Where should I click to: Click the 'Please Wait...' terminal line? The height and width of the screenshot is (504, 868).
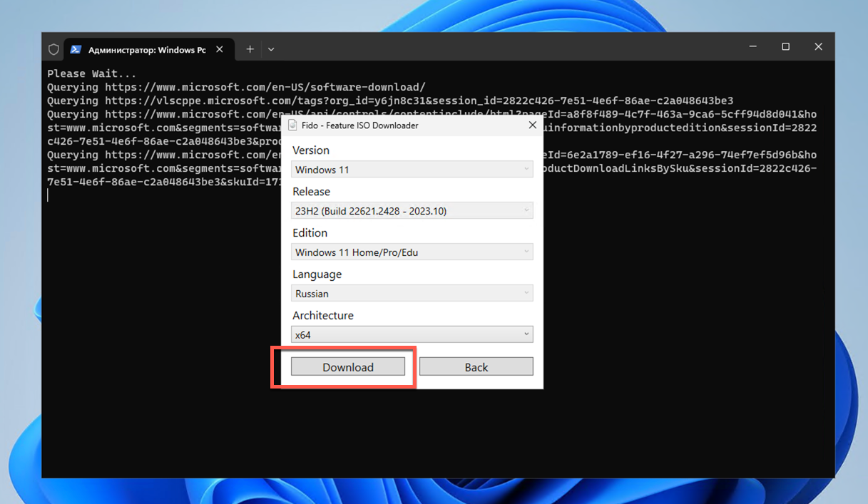[x=91, y=73]
